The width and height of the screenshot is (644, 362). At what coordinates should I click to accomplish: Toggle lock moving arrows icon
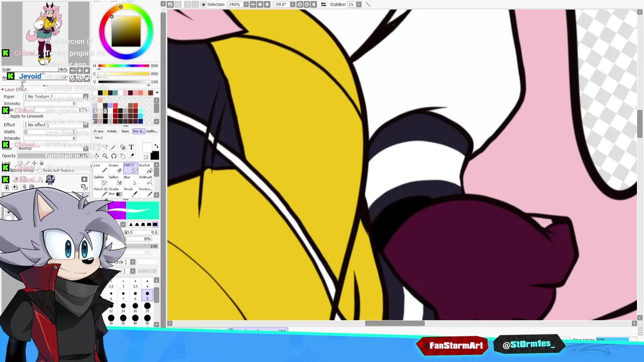click(x=34, y=163)
